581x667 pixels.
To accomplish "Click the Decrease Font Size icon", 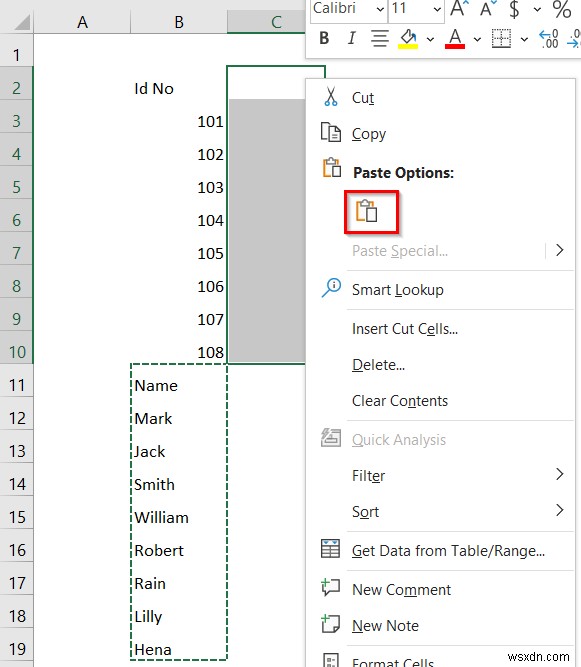I will [488, 8].
